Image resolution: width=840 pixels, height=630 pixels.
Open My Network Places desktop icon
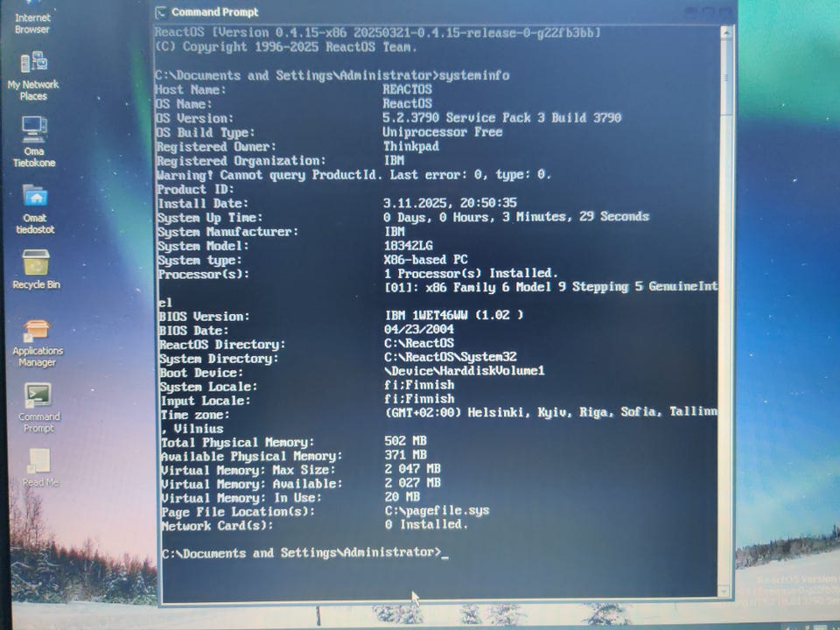pos(33,75)
